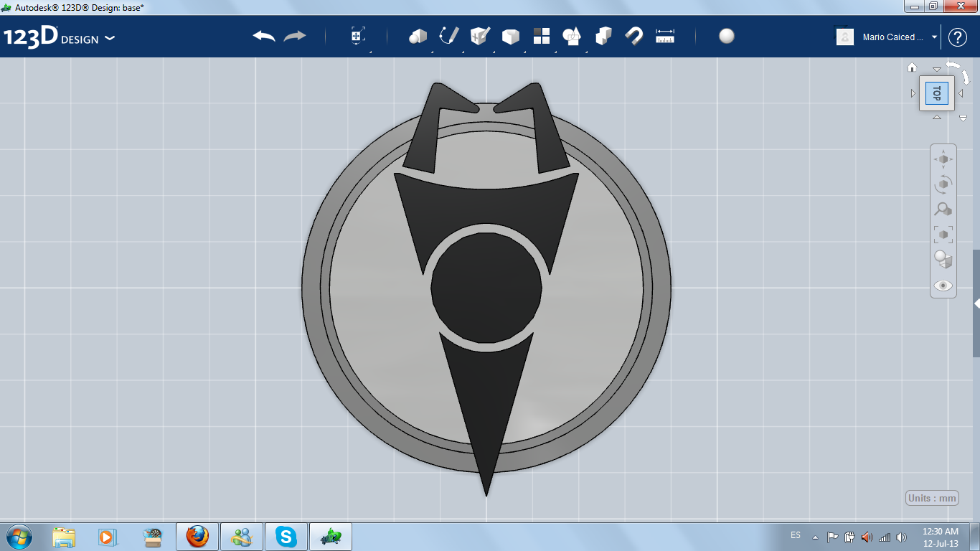Click the Fit to view tool
The image size is (980, 551).
coord(943,235)
